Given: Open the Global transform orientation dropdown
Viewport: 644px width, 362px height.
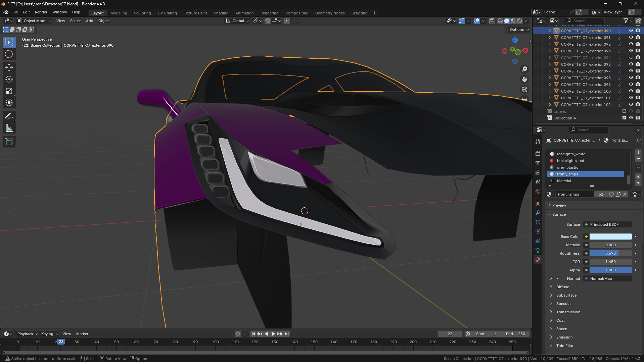Looking at the screenshot, I should 238,21.
